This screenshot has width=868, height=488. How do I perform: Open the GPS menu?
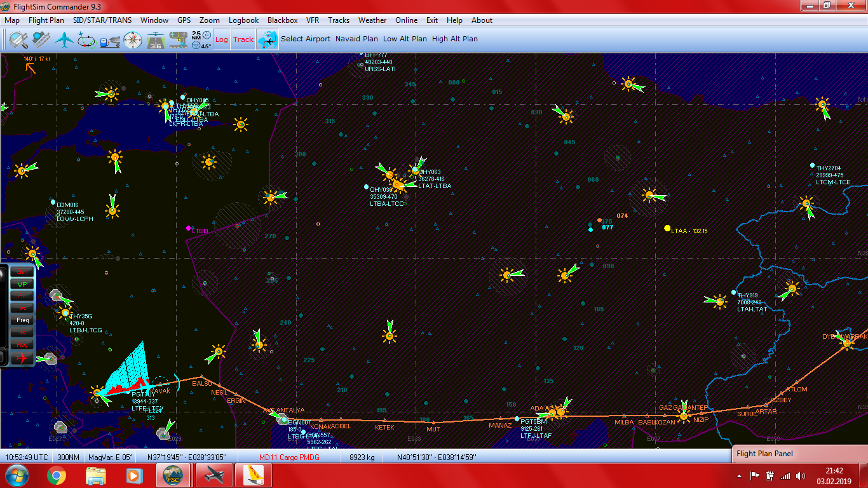[184, 20]
